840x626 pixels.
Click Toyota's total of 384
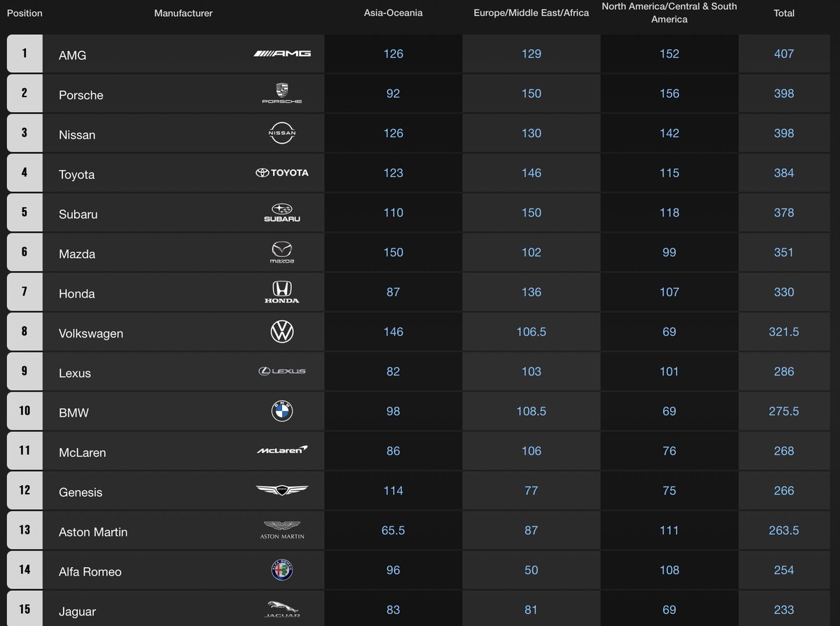coord(784,172)
